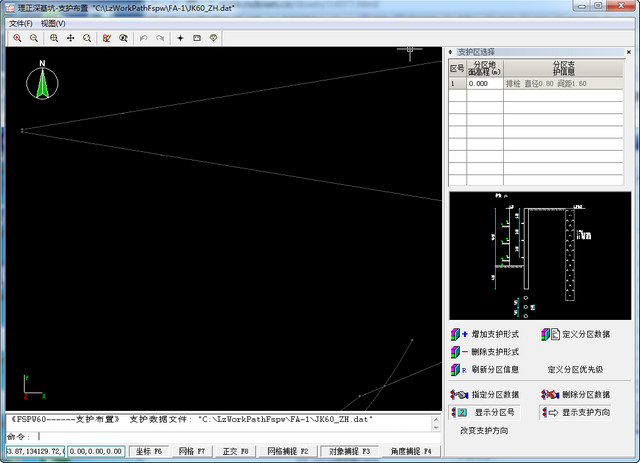
Task: Click 指定分区数据 assign zone data
Action: (x=485, y=395)
